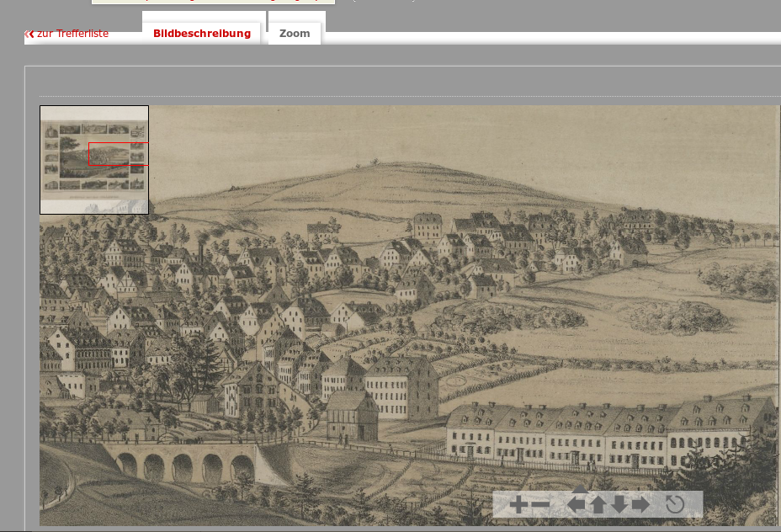Image resolution: width=781 pixels, height=532 pixels.
Task: Go back via 'zur Trefferliste' link
Action: (72, 34)
